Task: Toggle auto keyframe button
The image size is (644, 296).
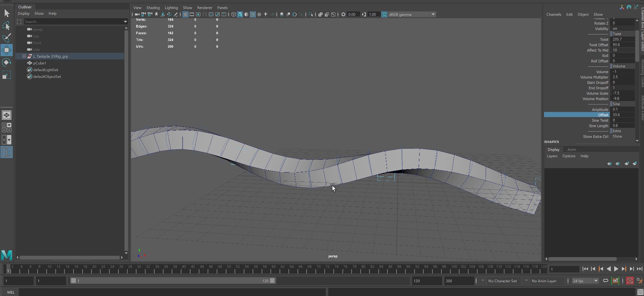Action: [630, 281]
